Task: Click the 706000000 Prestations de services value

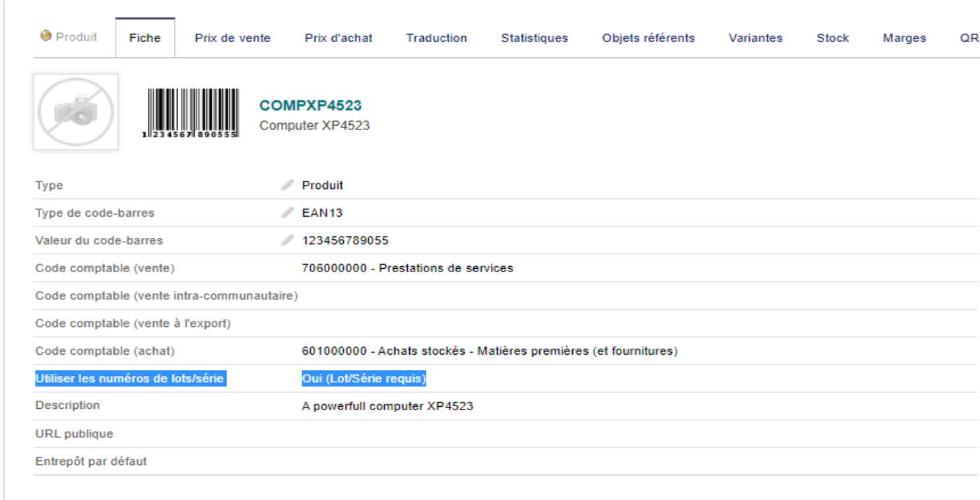Action: pyautogui.click(x=407, y=268)
